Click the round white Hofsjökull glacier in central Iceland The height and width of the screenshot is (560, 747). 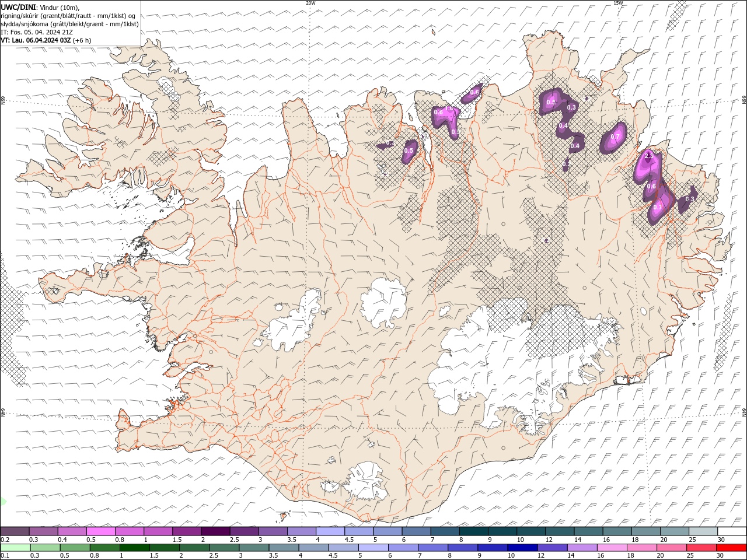(x=384, y=302)
